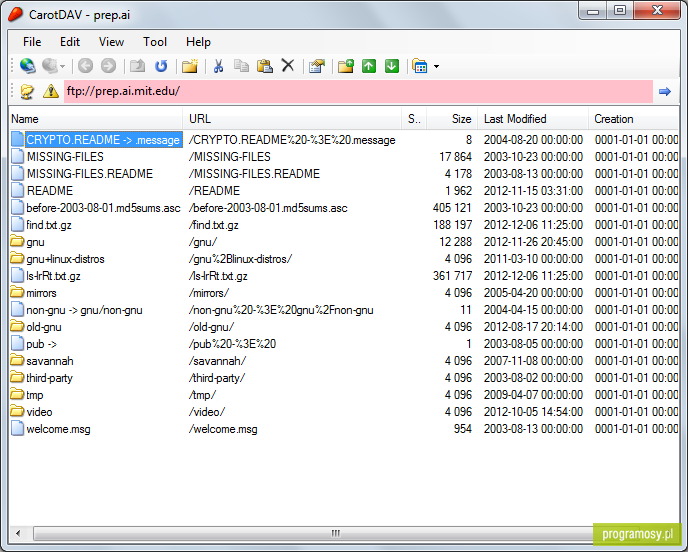688x552 pixels.
Task: Open the Edit menu
Action: coord(70,42)
